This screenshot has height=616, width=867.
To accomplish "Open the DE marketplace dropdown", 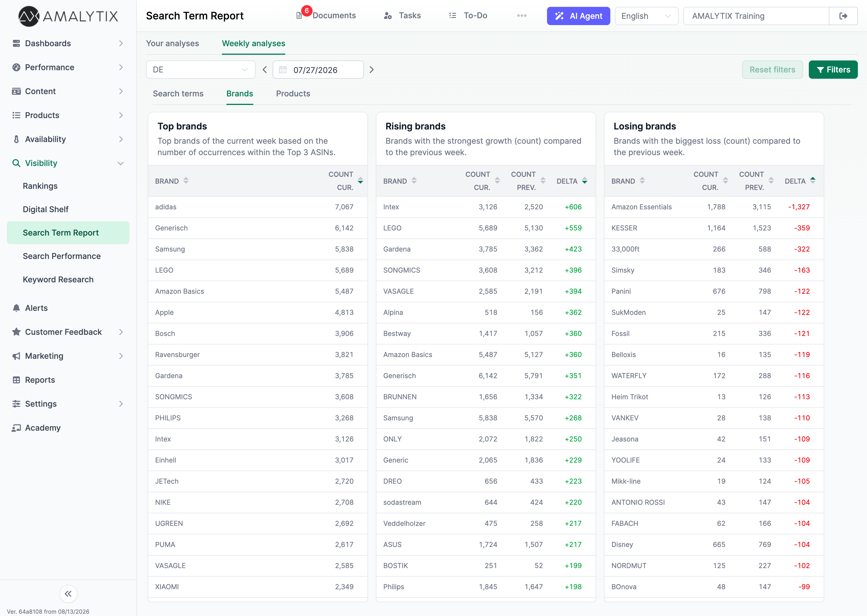I will point(200,69).
